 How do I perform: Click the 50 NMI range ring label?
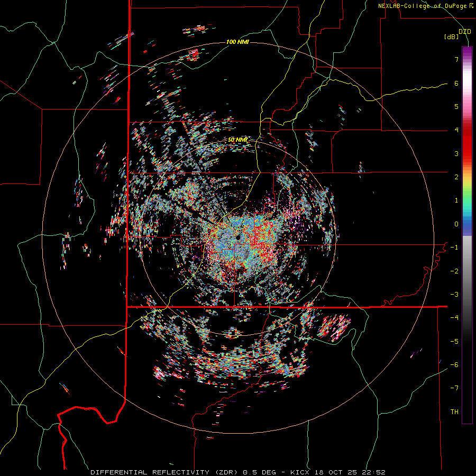tap(237, 140)
